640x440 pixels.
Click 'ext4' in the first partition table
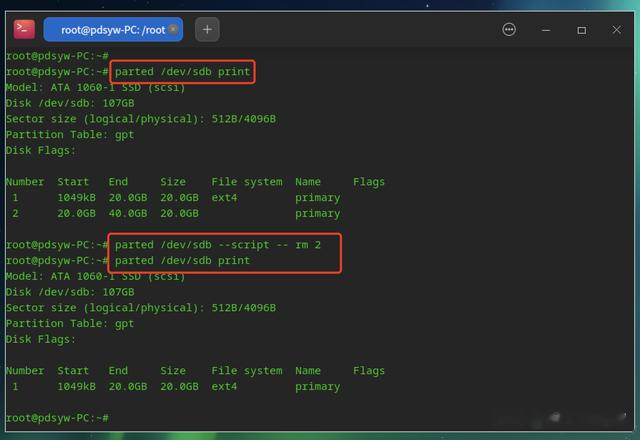coord(224,198)
